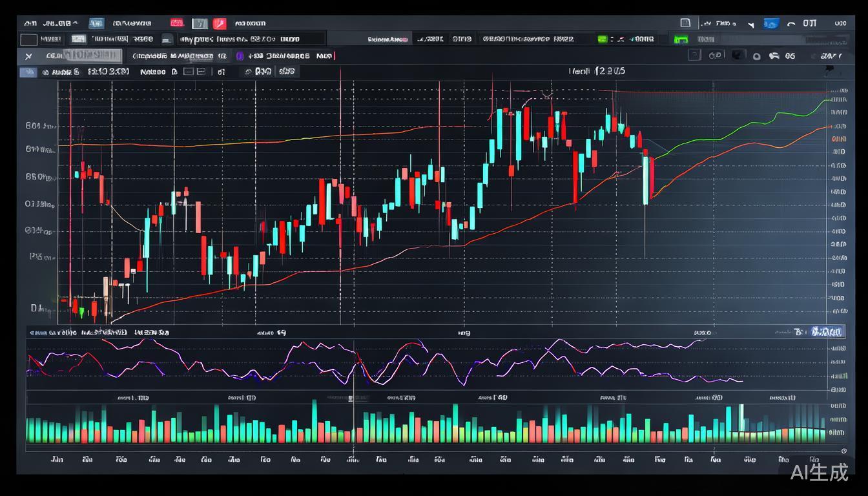The height and width of the screenshot is (496, 868).
Task: Click the purple square icon in third row
Action: point(240,56)
